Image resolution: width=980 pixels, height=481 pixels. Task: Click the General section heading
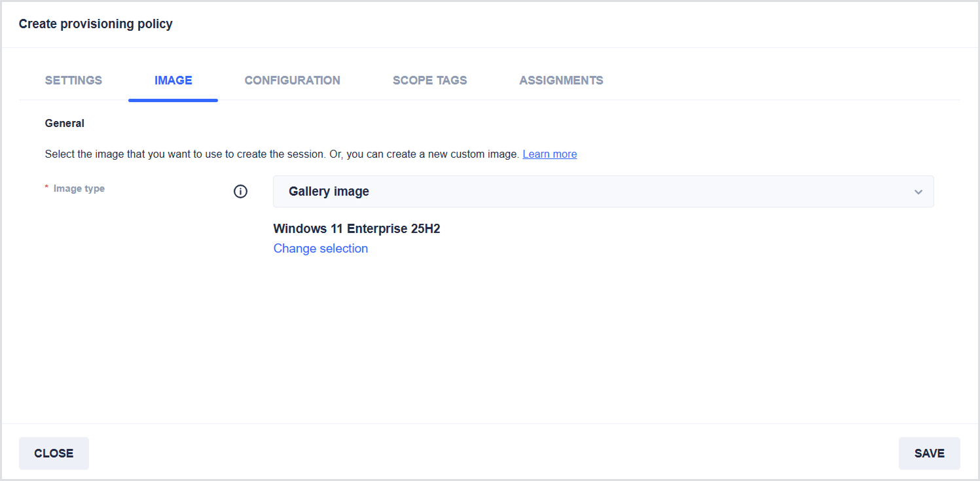point(64,123)
